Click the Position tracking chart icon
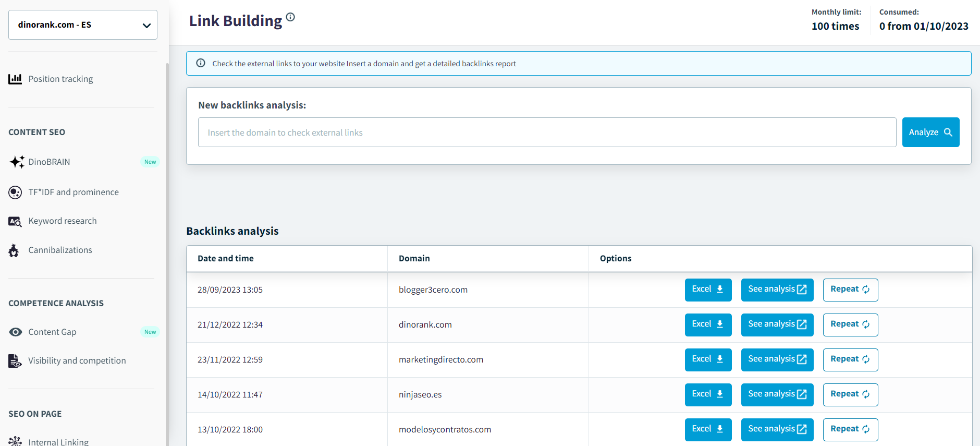The height and width of the screenshot is (446, 980). [x=15, y=79]
